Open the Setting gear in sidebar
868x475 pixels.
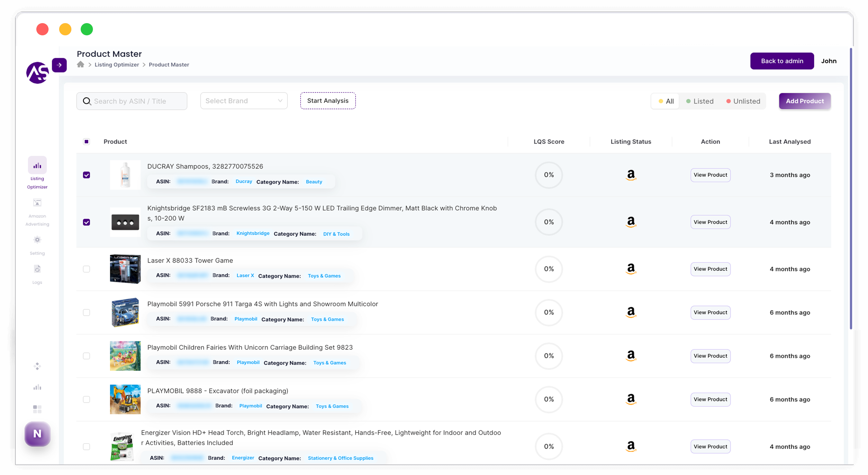(37, 240)
